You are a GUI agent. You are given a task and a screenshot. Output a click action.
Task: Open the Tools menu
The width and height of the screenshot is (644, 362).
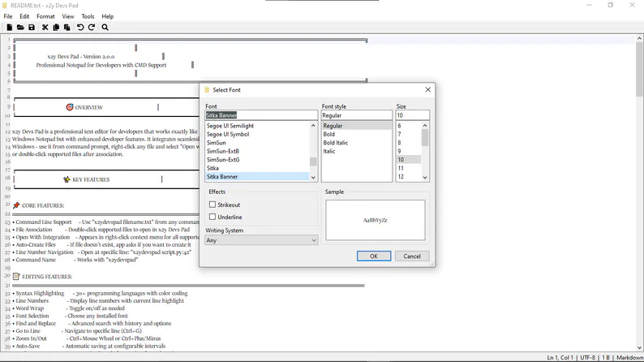tap(88, 16)
